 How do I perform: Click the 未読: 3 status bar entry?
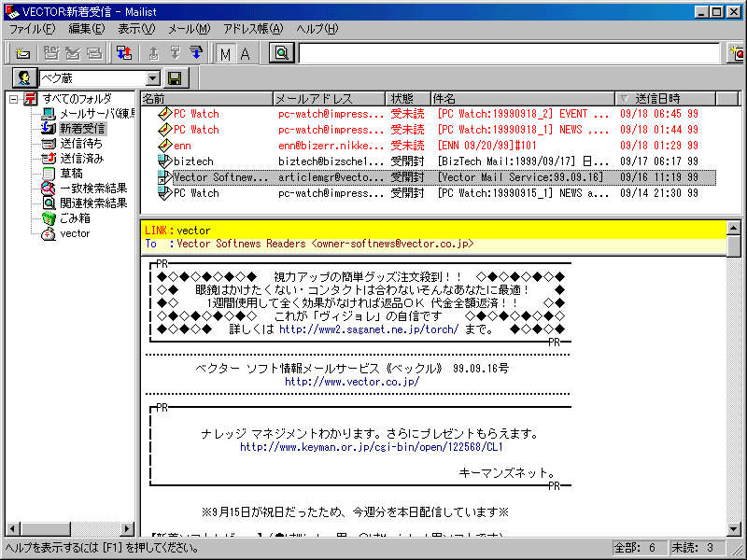tap(697, 548)
